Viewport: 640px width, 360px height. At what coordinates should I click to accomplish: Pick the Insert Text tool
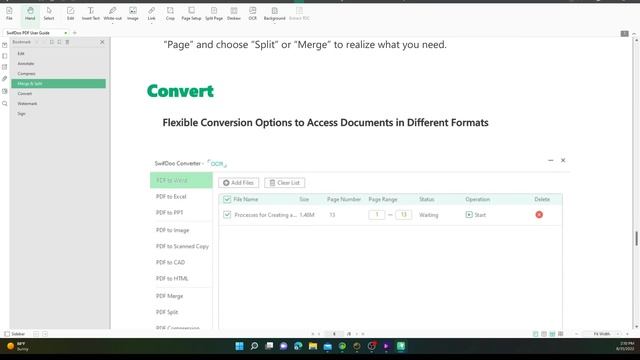91,13
